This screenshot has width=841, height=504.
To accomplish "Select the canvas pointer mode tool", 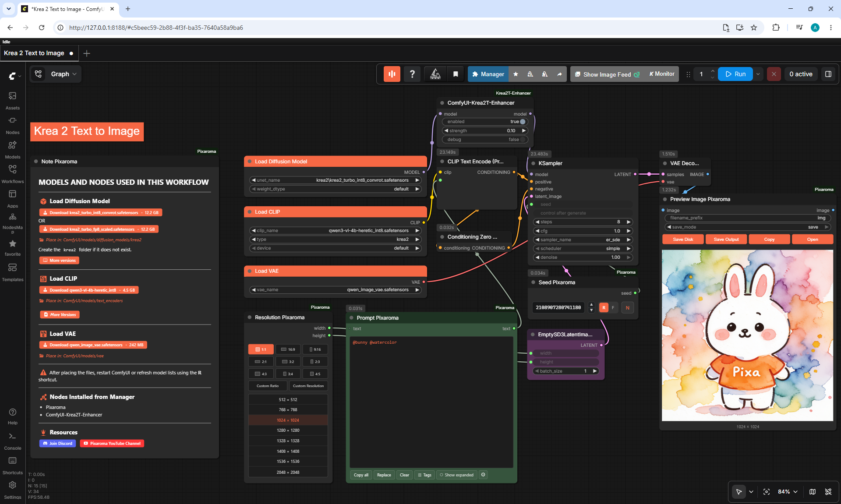I will click(739, 492).
